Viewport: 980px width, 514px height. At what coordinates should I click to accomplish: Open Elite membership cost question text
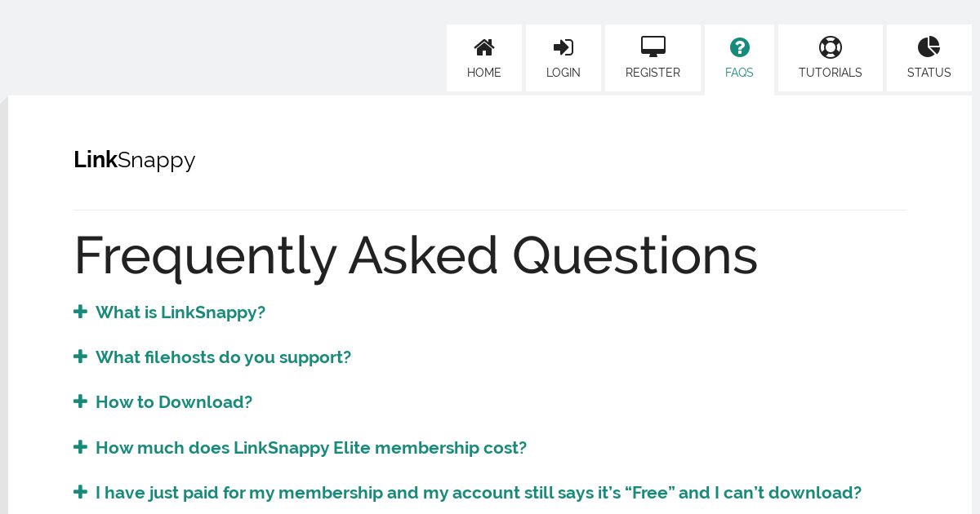click(x=311, y=448)
